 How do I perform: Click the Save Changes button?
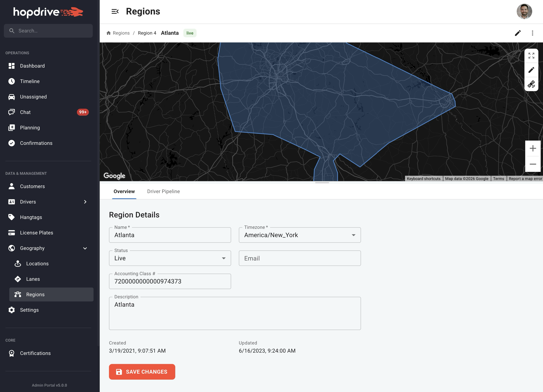[x=142, y=372]
